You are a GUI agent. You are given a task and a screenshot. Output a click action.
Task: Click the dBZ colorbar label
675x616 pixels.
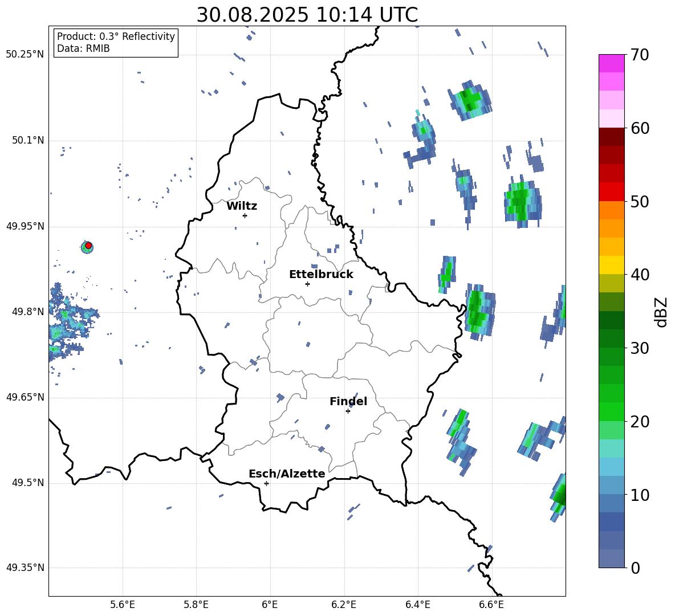pyautogui.click(x=662, y=312)
